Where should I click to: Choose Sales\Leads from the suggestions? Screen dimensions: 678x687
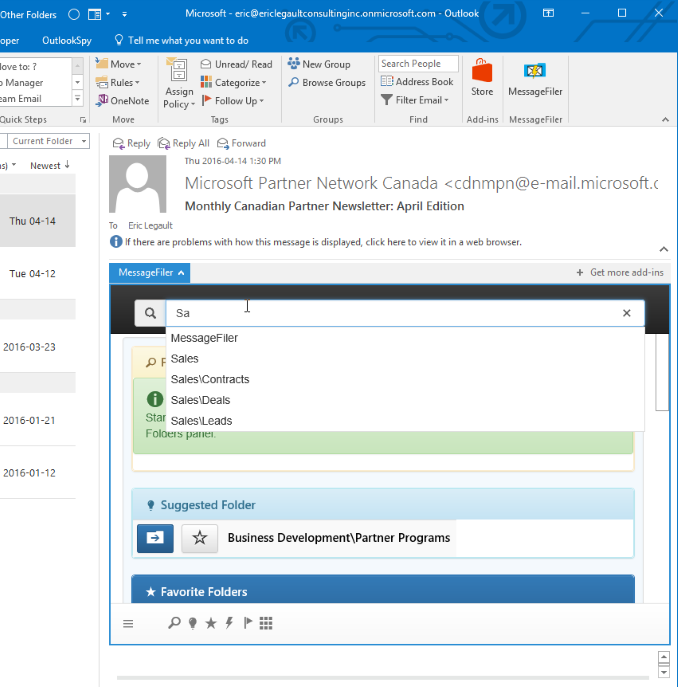pyautogui.click(x=405, y=421)
